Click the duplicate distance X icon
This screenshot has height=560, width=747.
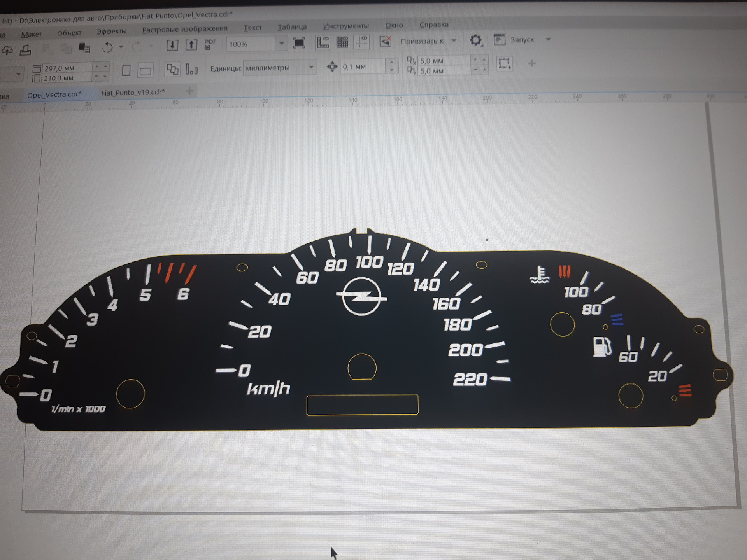click(x=411, y=61)
